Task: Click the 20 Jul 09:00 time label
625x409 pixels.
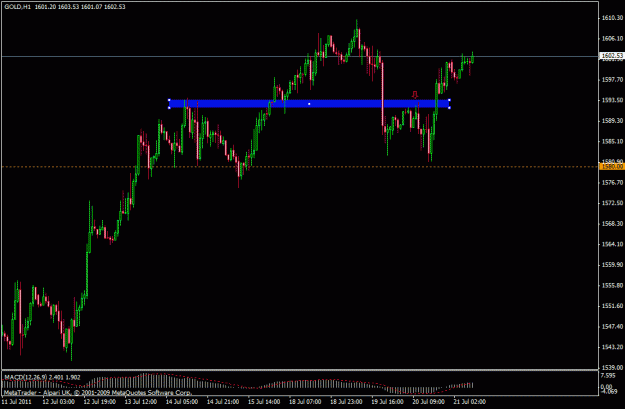Action: tap(428, 402)
